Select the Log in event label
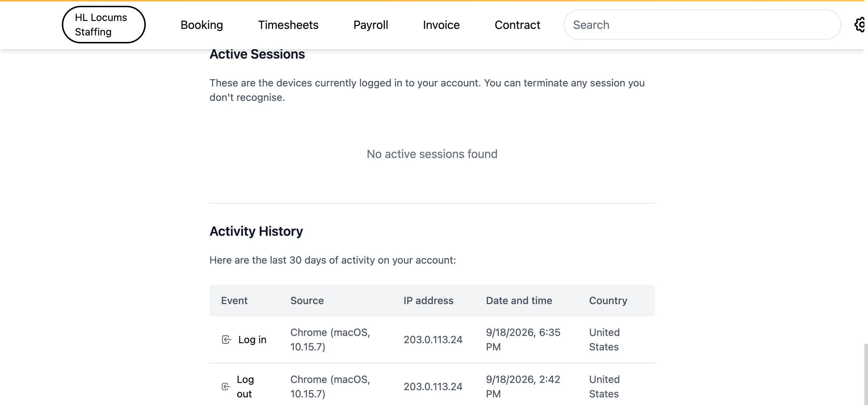Image resolution: width=868 pixels, height=405 pixels. coord(252,340)
